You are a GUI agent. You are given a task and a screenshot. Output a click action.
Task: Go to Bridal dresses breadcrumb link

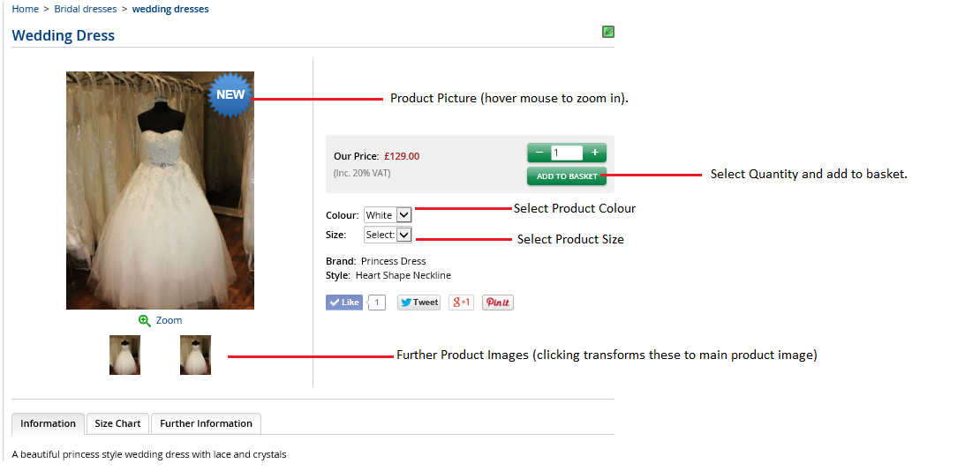[x=86, y=9]
